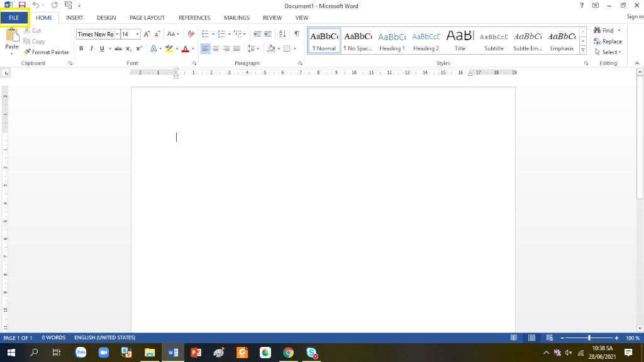Increase paragraph indent
Image resolution: width=644 pixels, height=362 pixels.
coord(268,34)
